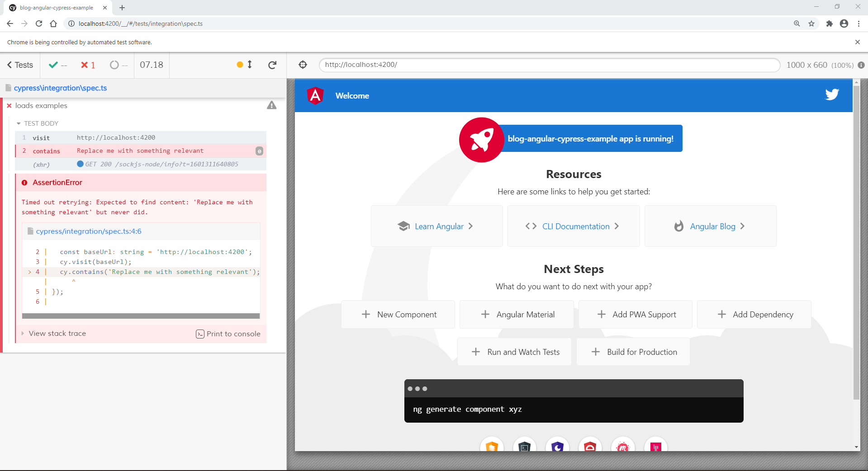868x471 pixels.
Task: Click the Chrome extensions puzzle icon
Action: pyautogui.click(x=829, y=24)
